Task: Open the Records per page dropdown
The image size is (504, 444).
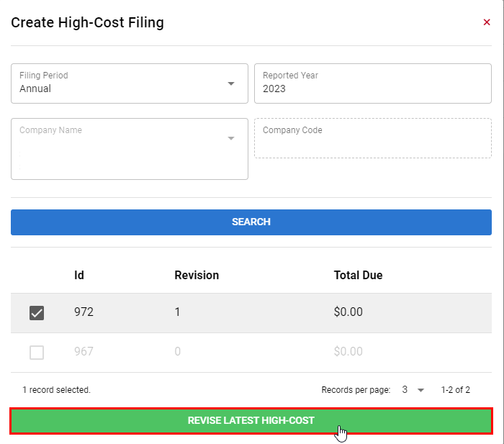Action: pyautogui.click(x=413, y=390)
